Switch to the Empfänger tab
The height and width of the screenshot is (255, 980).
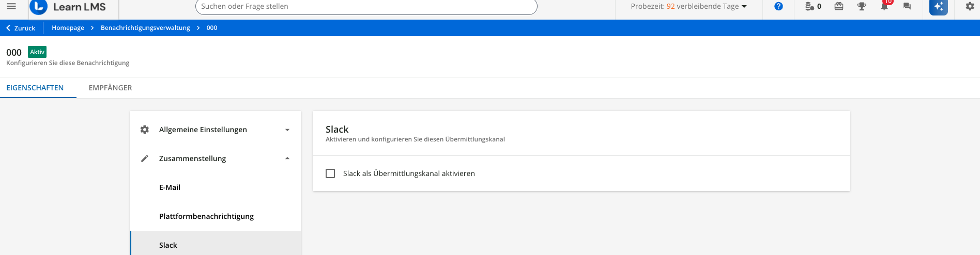[110, 88]
